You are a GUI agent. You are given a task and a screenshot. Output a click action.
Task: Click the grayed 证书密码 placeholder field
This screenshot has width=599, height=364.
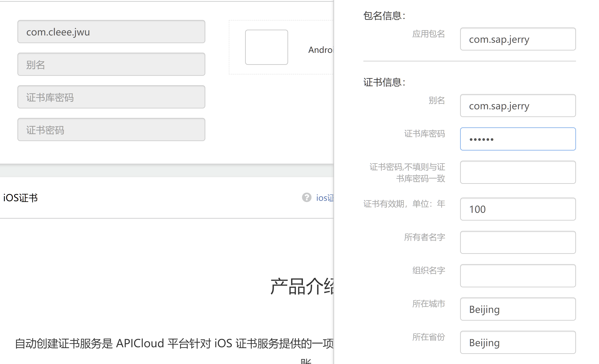[111, 129]
